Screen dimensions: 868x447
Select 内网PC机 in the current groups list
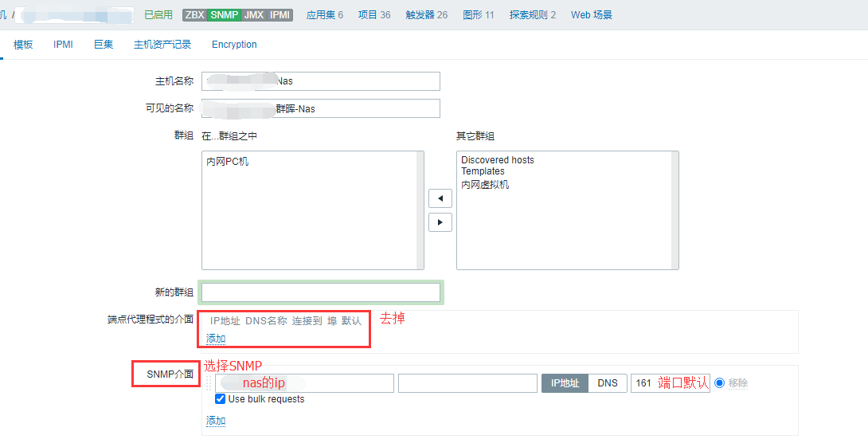tap(228, 163)
